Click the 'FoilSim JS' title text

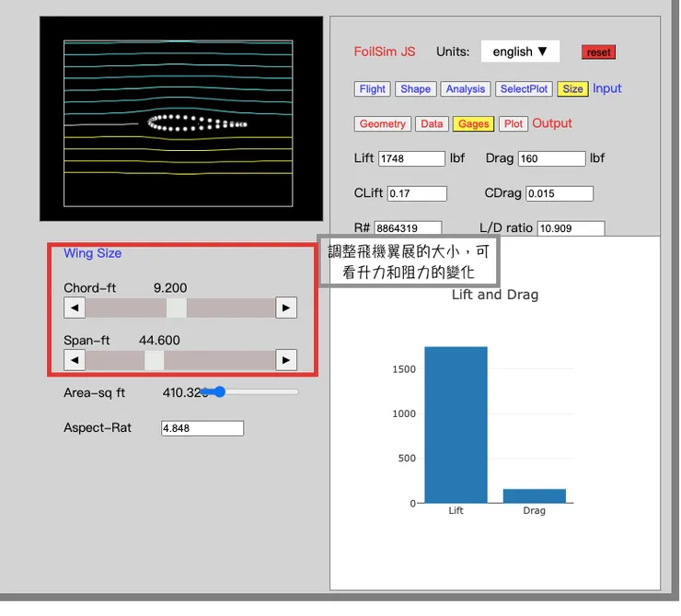click(x=385, y=52)
